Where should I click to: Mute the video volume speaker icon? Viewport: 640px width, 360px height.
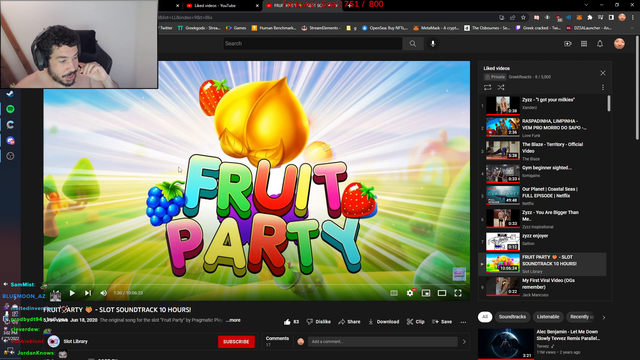click(104, 293)
